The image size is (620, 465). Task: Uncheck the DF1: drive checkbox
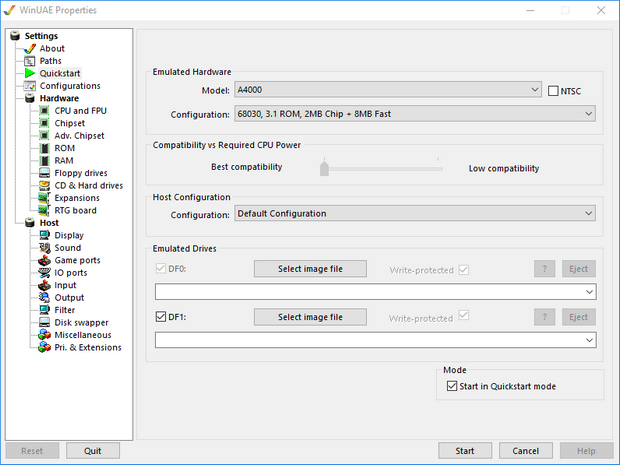[x=161, y=317]
